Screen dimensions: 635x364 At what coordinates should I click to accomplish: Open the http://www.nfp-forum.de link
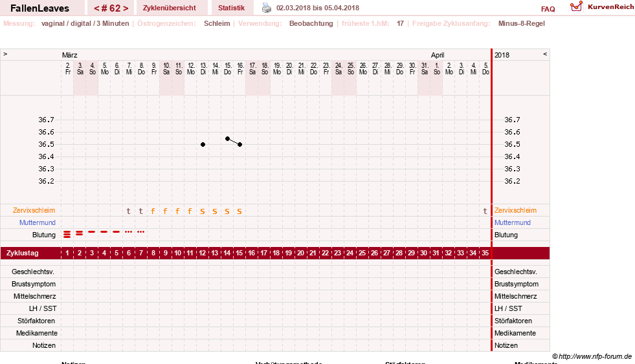595,356
